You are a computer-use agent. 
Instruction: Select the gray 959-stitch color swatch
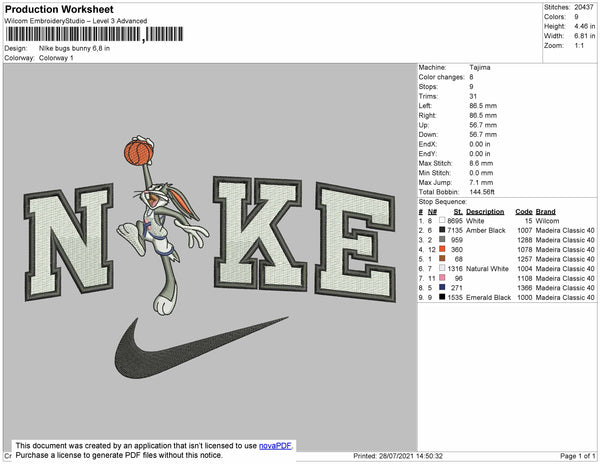pos(442,239)
